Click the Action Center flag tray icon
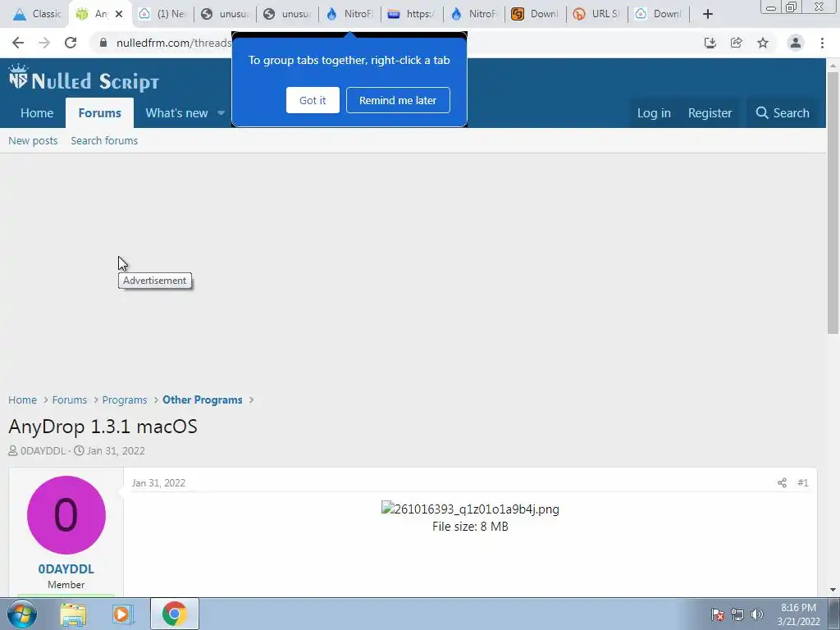Screen dimensions: 840x630 point(718,614)
